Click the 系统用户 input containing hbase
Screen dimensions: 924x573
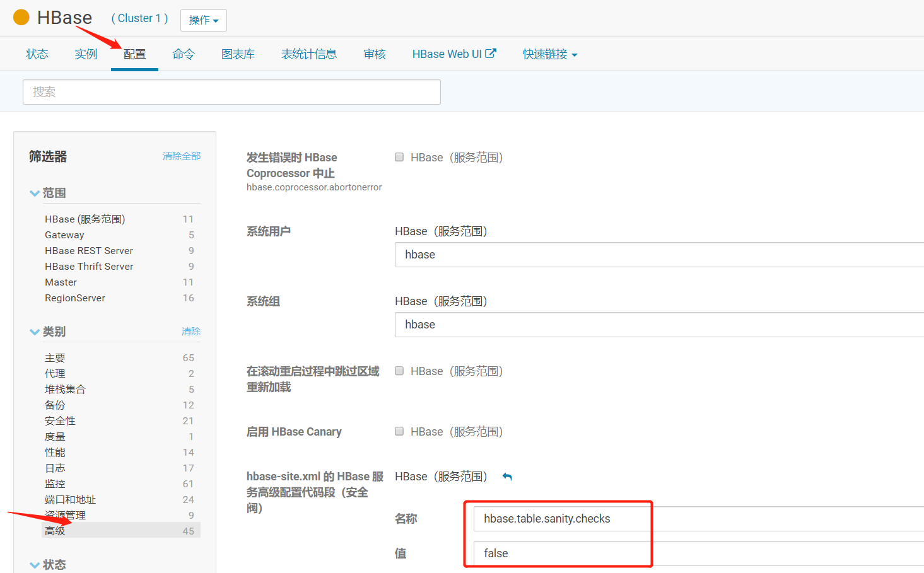click(659, 255)
